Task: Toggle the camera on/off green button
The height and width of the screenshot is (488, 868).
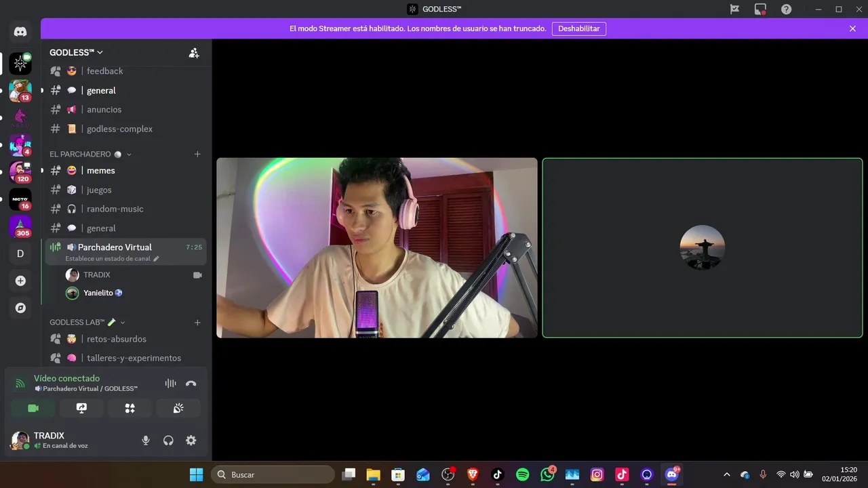Action: [33, 408]
